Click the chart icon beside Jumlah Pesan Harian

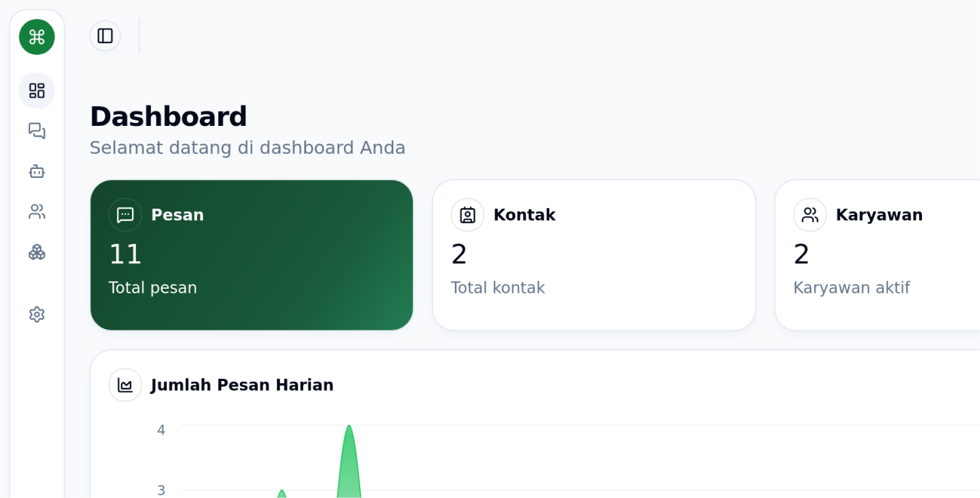pyautogui.click(x=125, y=384)
